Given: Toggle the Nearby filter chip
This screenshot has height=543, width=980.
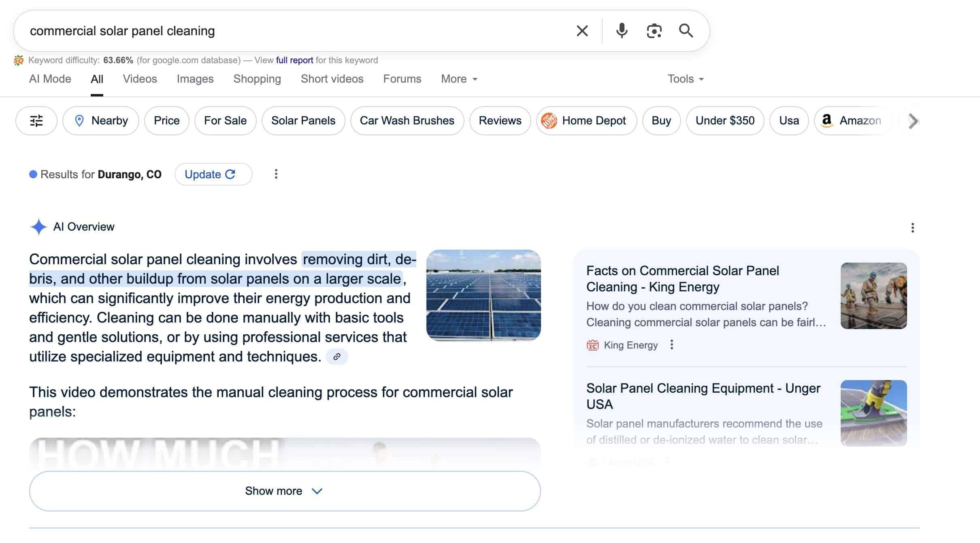Looking at the screenshot, I should (x=101, y=121).
